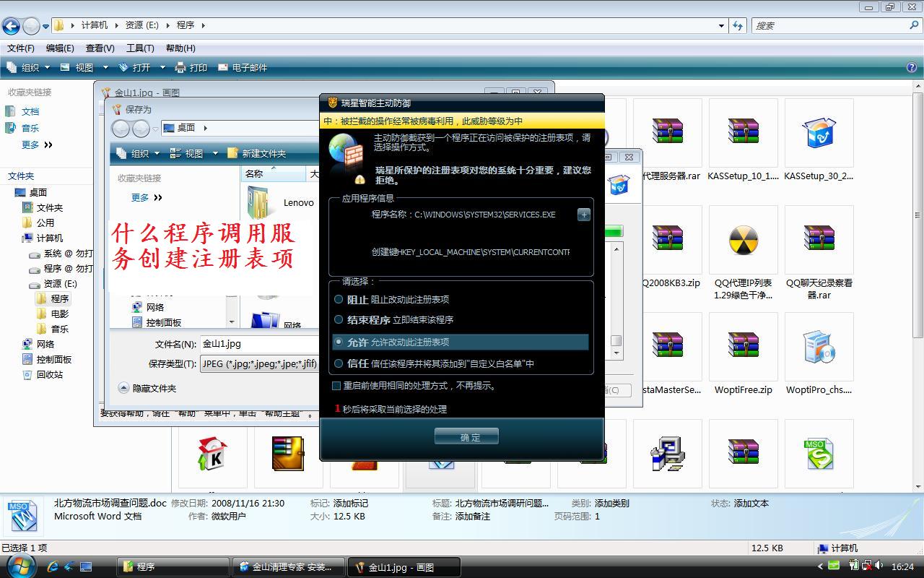Select the KASSetup_10_1 archive icon

click(x=744, y=133)
